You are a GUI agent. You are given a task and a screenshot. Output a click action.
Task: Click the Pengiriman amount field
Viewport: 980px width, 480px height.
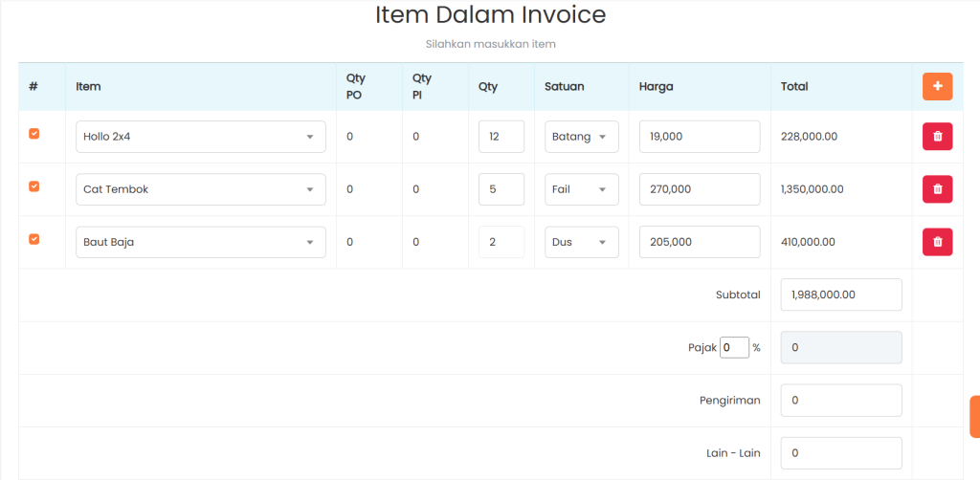coord(841,401)
